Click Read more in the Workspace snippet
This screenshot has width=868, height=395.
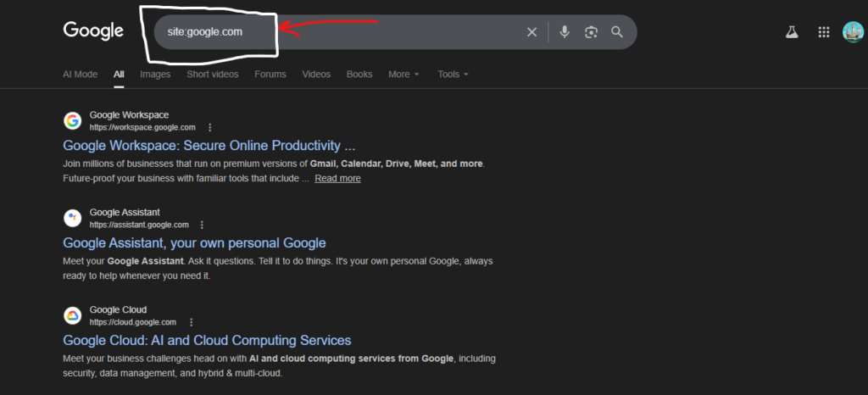click(337, 178)
